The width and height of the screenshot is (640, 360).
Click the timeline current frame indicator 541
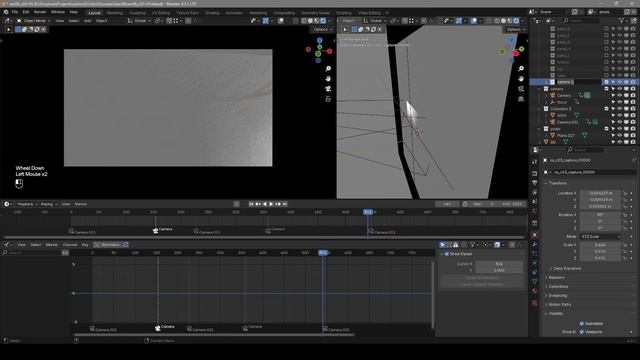coord(368,212)
